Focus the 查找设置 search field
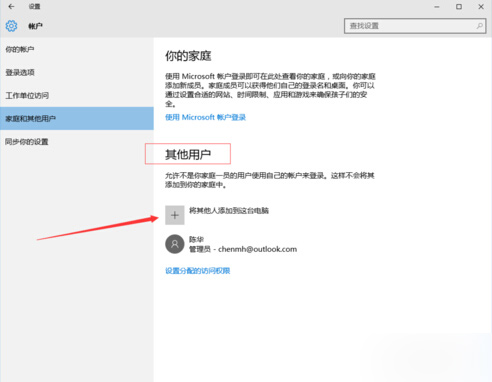The width and height of the screenshot is (492, 382). pyautogui.click(x=415, y=26)
